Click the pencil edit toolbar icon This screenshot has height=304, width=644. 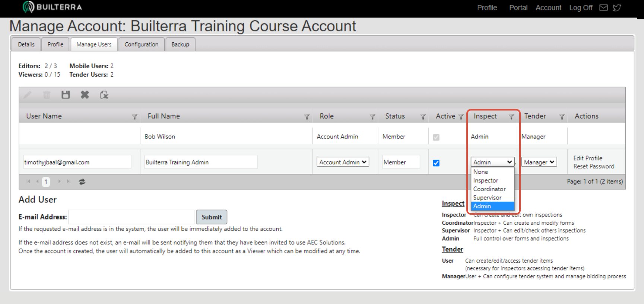(x=28, y=95)
